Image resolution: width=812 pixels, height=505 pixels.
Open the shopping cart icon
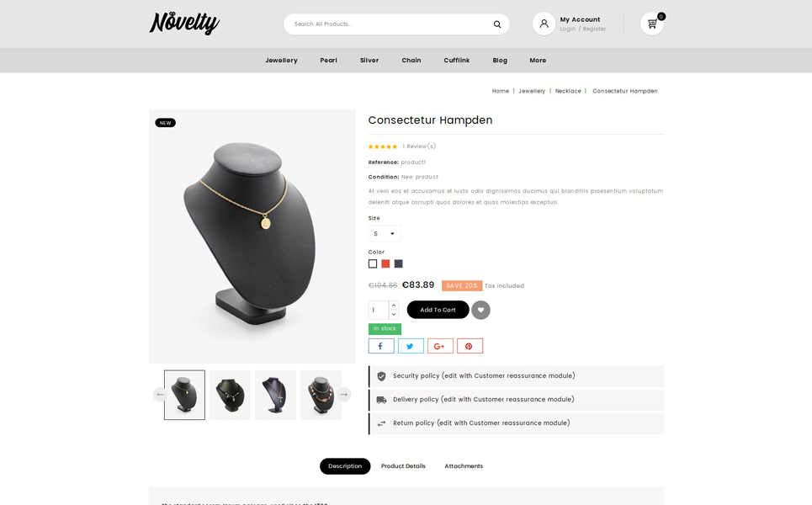click(x=652, y=24)
